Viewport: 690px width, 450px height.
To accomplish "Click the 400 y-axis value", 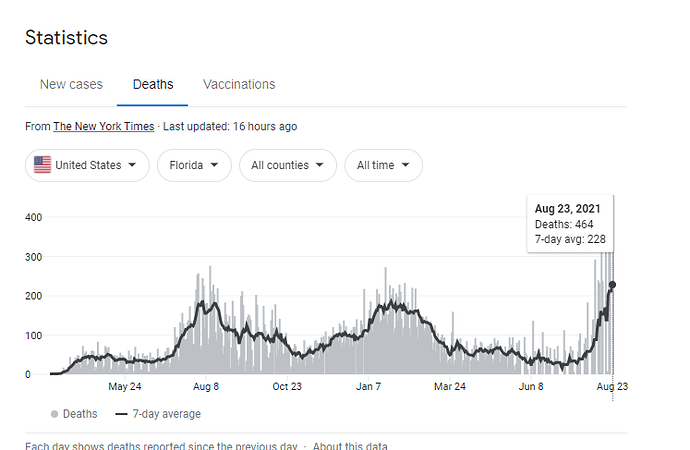I will coord(33,217).
